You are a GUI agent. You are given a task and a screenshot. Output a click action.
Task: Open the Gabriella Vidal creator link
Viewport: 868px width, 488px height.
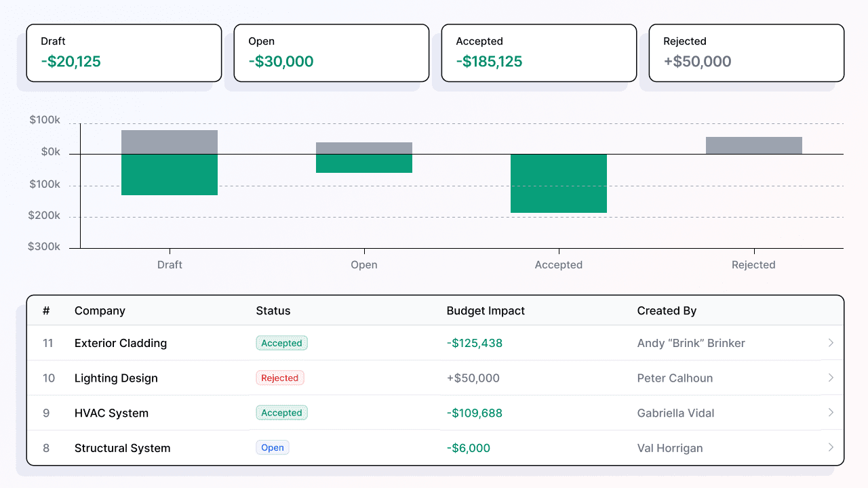pyautogui.click(x=675, y=413)
